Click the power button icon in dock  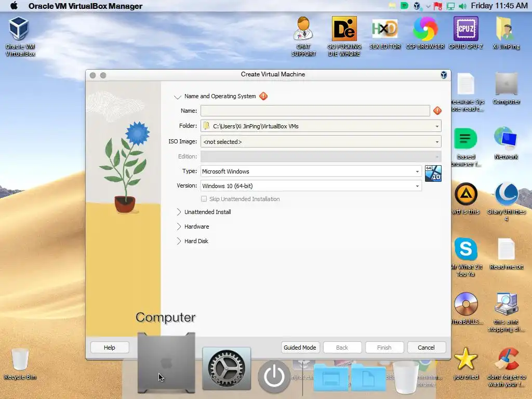274,377
